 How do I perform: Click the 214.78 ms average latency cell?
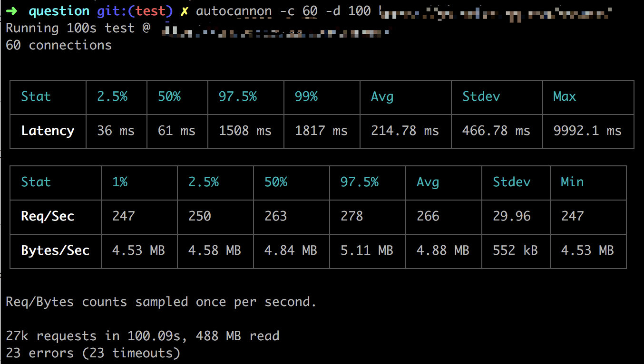pyautogui.click(x=405, y=131)
